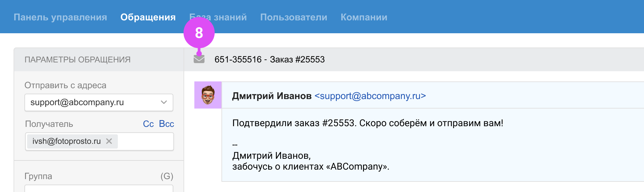The image size is (644, 192).
Task: Navigate to the Компании section
Action: (x=364, y=17)
